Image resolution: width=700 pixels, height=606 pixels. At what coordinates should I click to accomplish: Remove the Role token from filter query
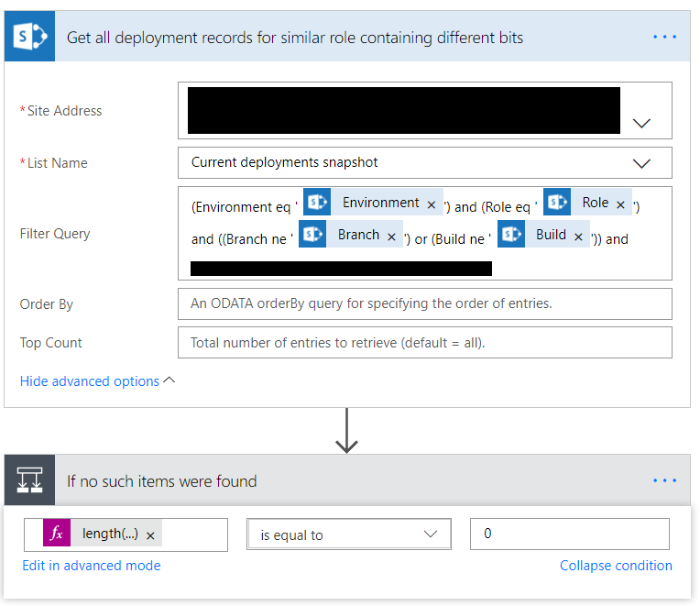tap(620, 205)
